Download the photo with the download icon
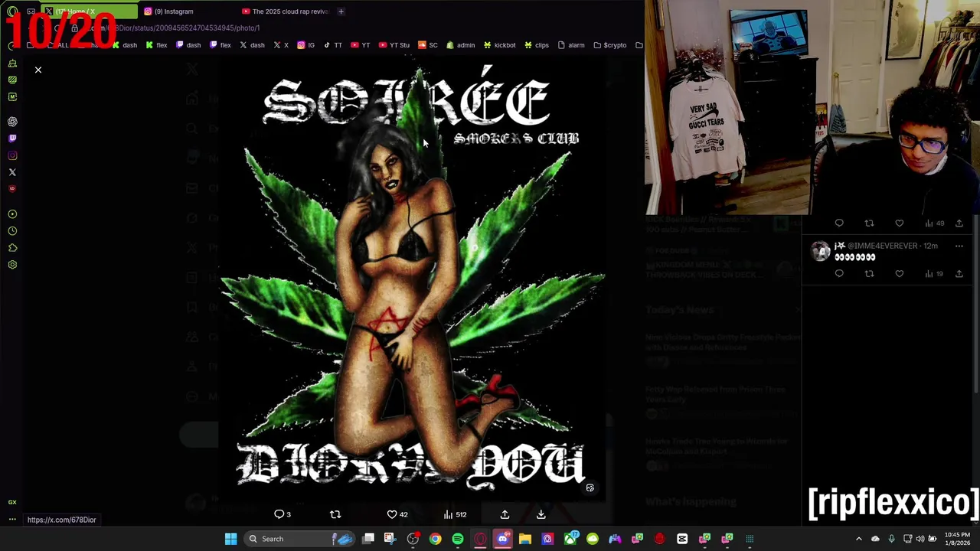980x551 pixels. click(541, 514)
